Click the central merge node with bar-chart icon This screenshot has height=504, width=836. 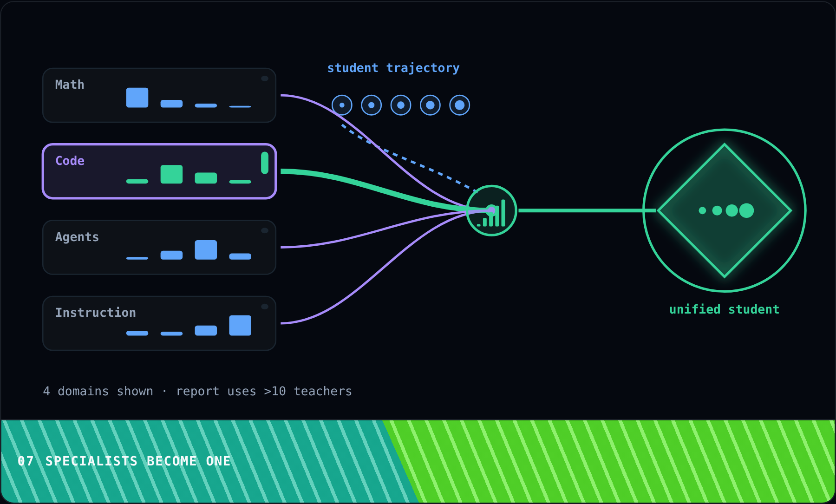coord(491,210)
